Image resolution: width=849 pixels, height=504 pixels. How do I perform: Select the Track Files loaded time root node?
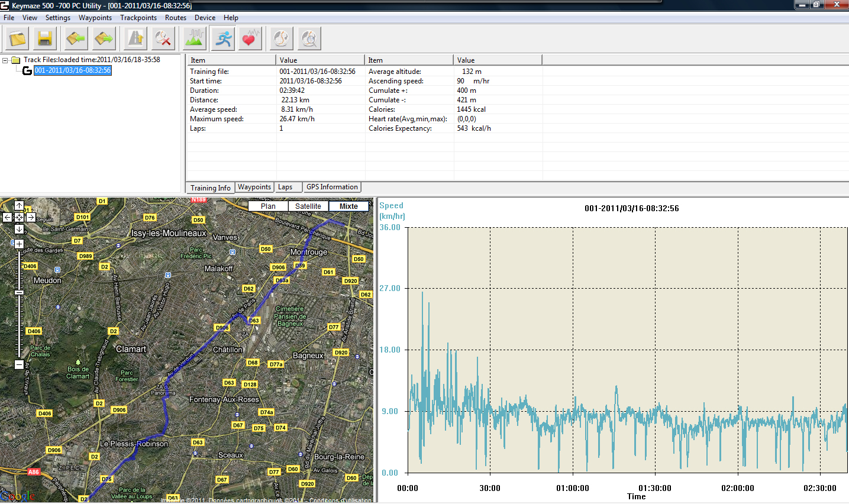pyautogui.click(x=92, y=60)
